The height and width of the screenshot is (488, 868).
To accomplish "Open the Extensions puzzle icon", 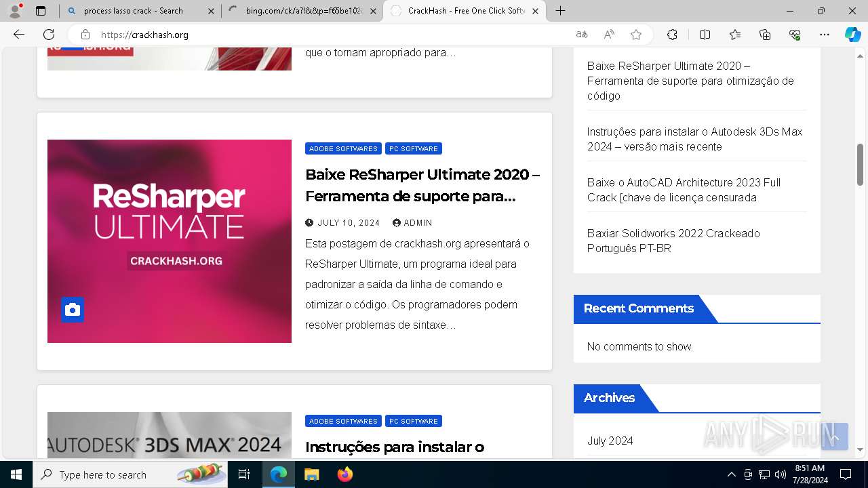I will 672,35.
